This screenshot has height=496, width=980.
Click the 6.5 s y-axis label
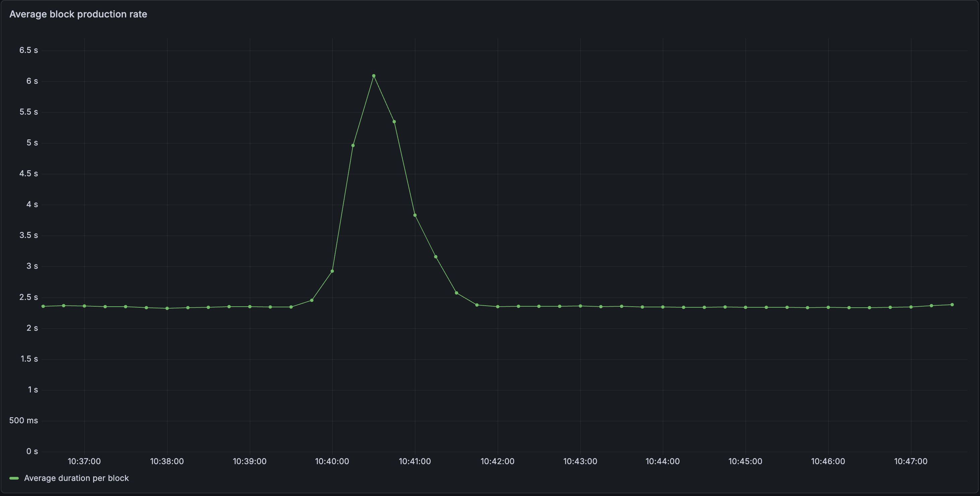click(28, 50)
